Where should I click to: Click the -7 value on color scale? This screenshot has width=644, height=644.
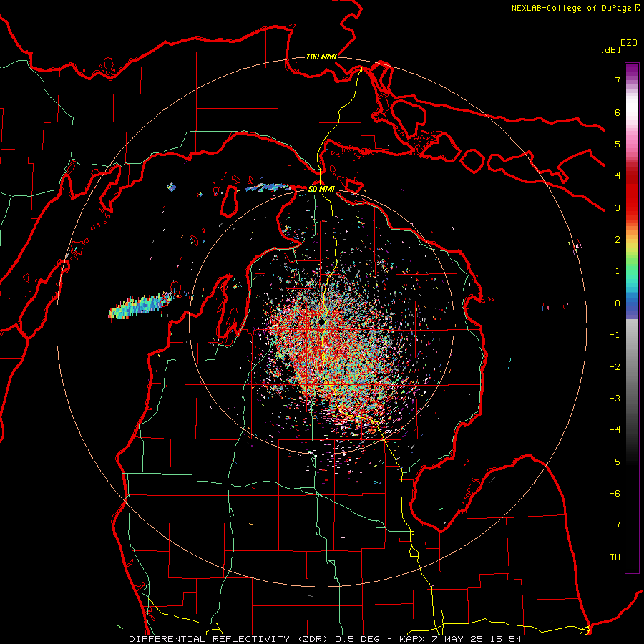point(615,525)
